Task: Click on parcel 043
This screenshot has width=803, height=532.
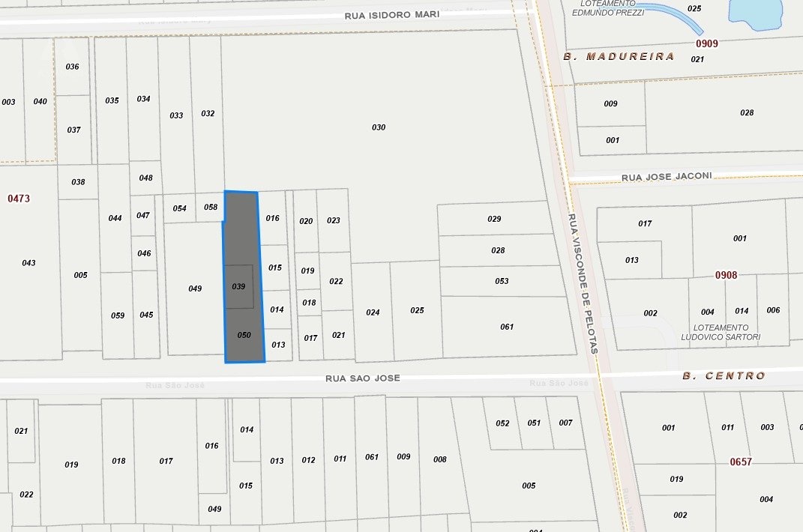Action: click(28, 263)
